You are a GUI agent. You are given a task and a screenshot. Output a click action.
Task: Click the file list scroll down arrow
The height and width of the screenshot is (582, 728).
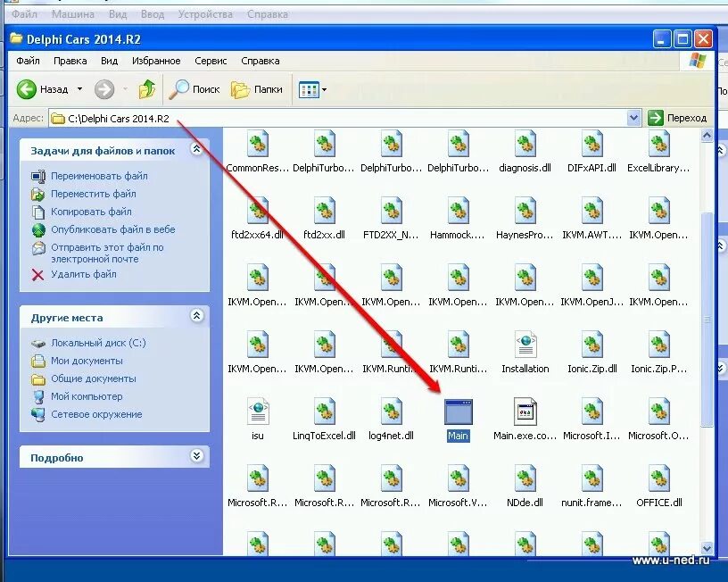(x=707, y=548)
